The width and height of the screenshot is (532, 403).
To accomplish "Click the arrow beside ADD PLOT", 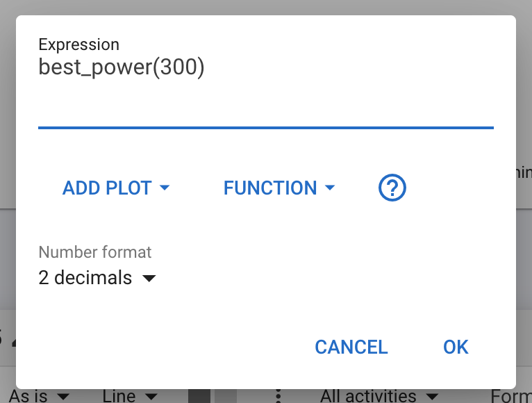I will click(165, 188).
